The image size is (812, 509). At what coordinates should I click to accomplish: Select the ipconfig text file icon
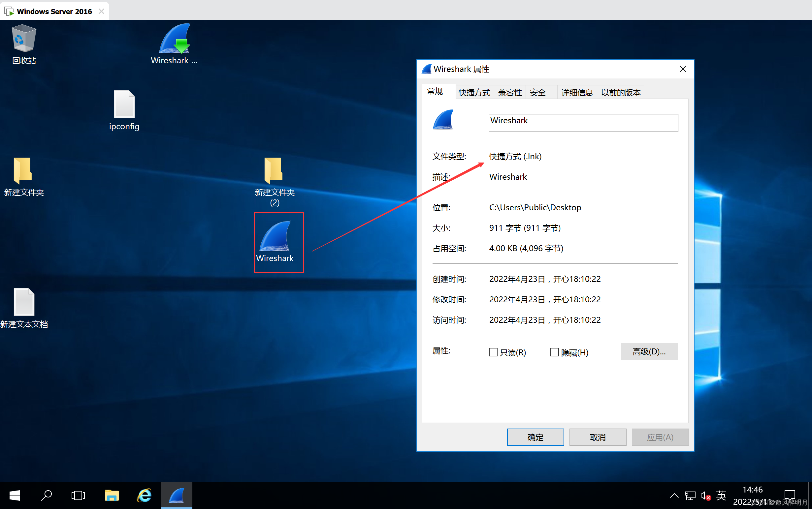coord(124,110)
